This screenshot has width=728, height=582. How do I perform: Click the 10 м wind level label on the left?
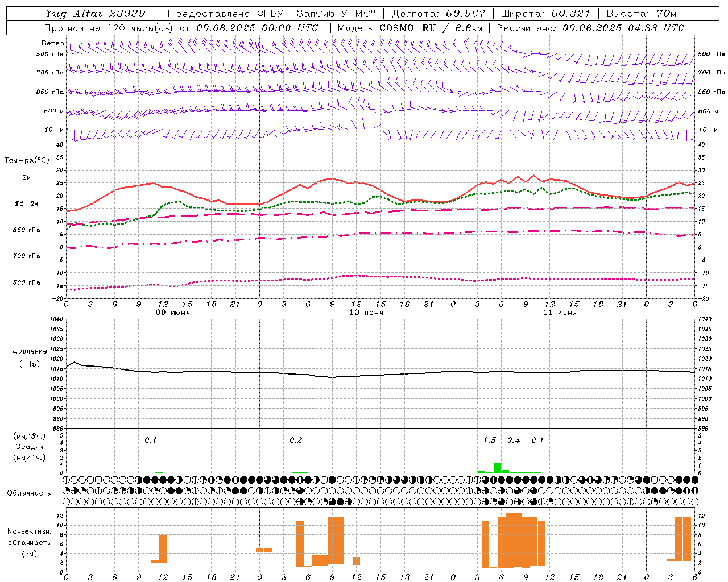[x=55, y=130]
